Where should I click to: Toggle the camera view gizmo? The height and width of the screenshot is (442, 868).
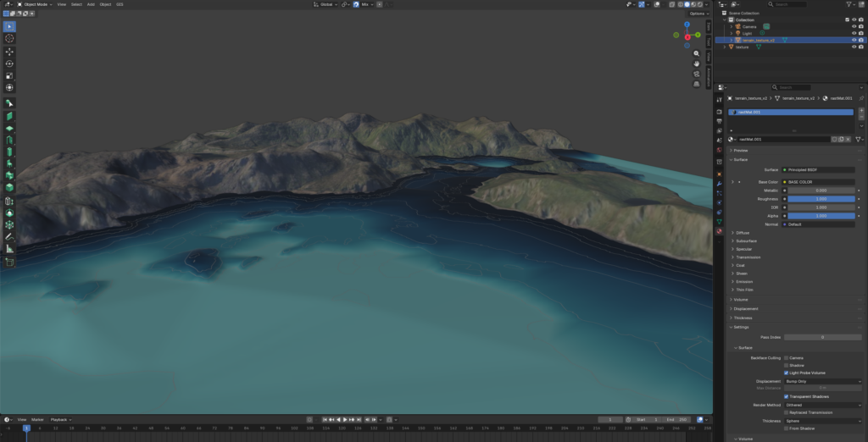coord(697,74)
